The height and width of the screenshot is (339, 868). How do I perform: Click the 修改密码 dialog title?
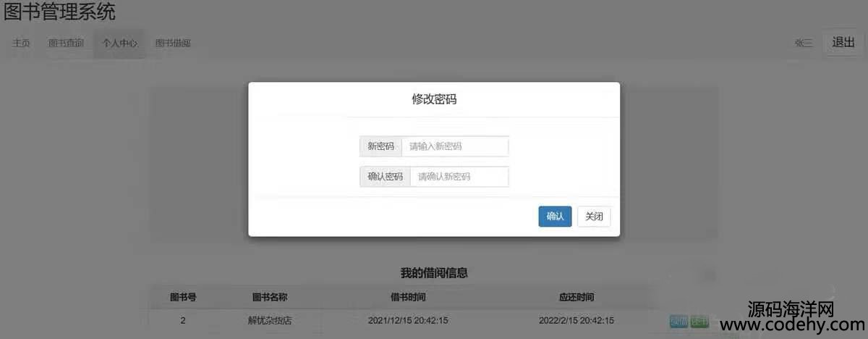tap(434, 99)
